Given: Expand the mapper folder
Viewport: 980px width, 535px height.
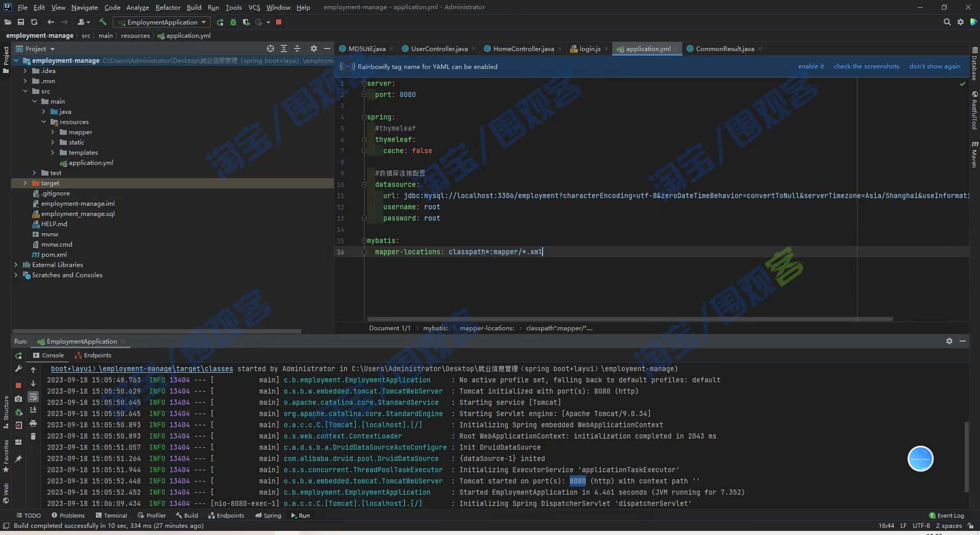Looking at the screenshot, I should tap(53, 132).
